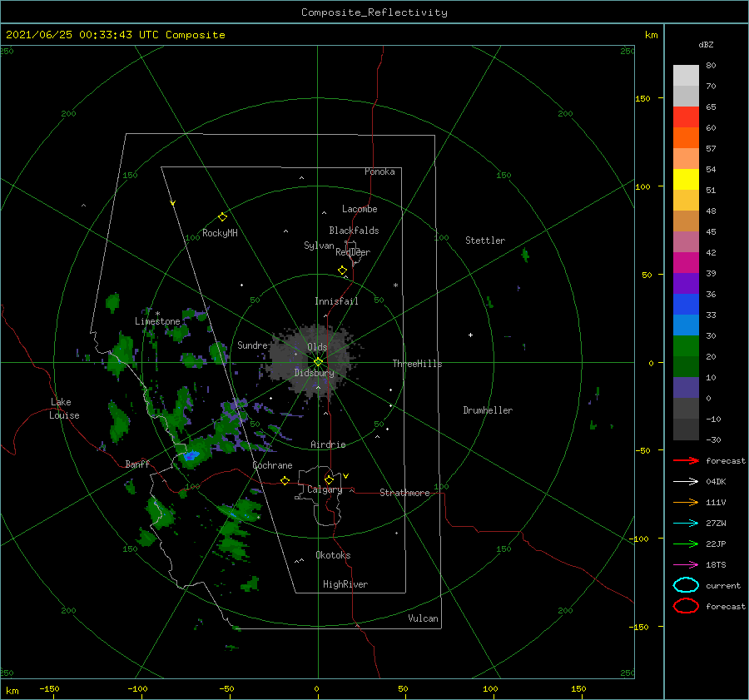This screenshot has width=749, height=700.
Task: Click the Composite_Reflectivity title
Action: 374,12
